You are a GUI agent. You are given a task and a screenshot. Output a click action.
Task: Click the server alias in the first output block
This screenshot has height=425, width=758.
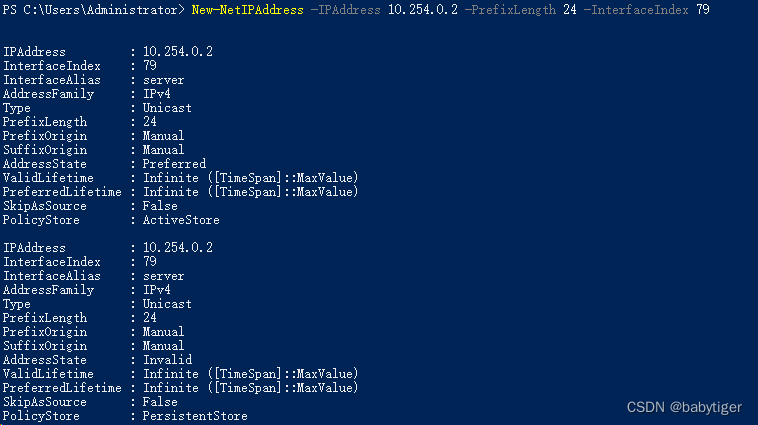pos(164,79)
